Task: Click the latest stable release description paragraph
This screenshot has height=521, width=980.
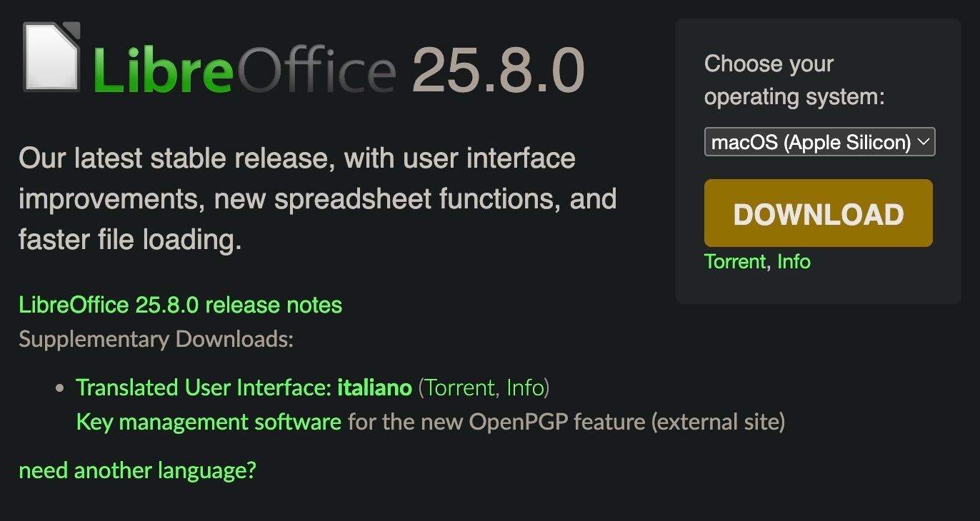Action: [318, 199]
